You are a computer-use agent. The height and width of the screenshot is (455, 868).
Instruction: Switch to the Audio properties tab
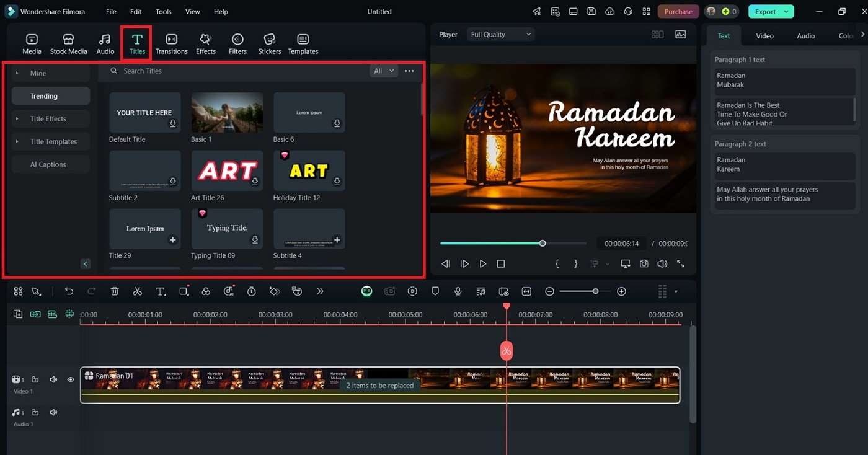click(805, 36)
